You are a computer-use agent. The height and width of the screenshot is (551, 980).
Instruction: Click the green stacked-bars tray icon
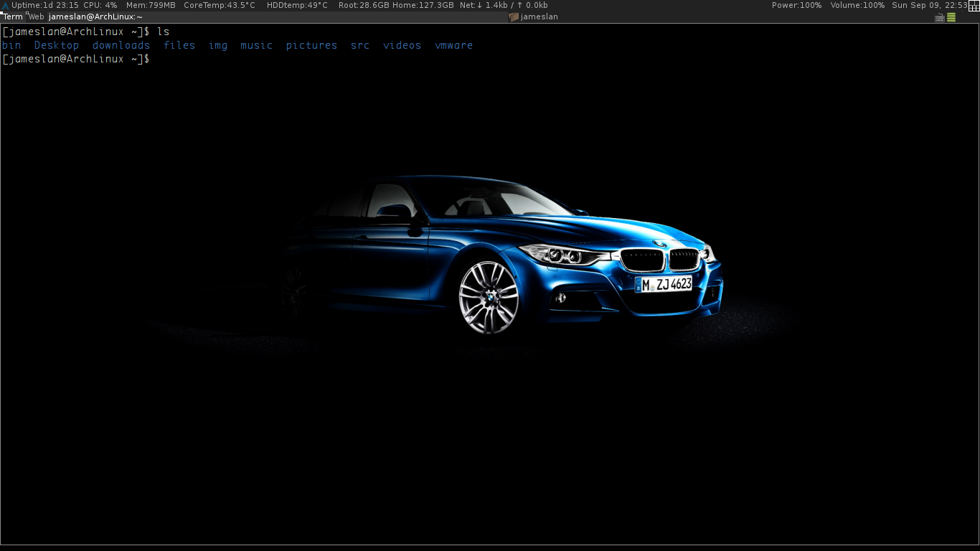[x=951, y=17]
